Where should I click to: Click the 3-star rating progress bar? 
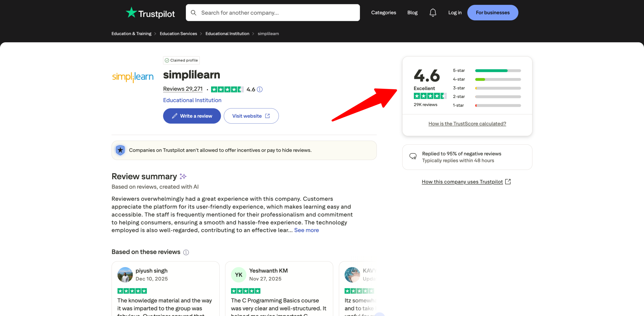(x=498, y=88)
